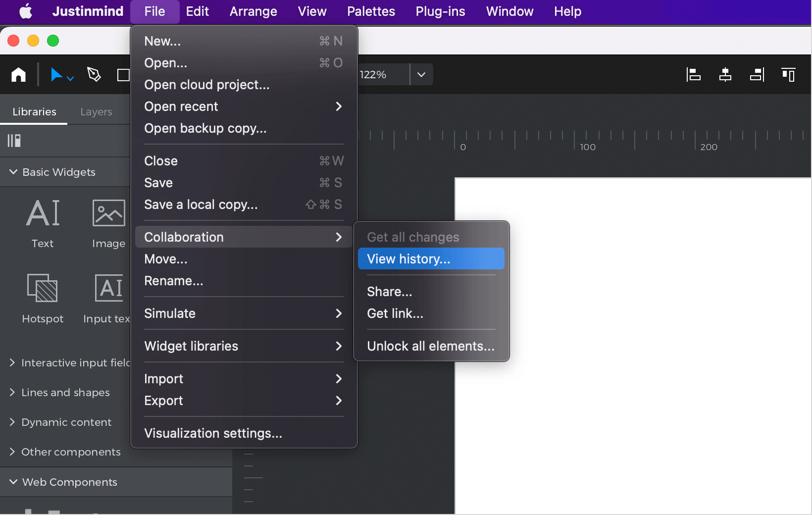Choose Open backup copy...
This screenshot has height=515, width=812.
coord(244,128)
